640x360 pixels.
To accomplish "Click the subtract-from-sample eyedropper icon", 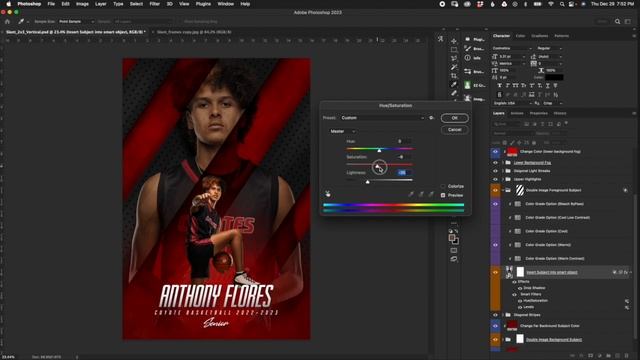I will 431,195.
